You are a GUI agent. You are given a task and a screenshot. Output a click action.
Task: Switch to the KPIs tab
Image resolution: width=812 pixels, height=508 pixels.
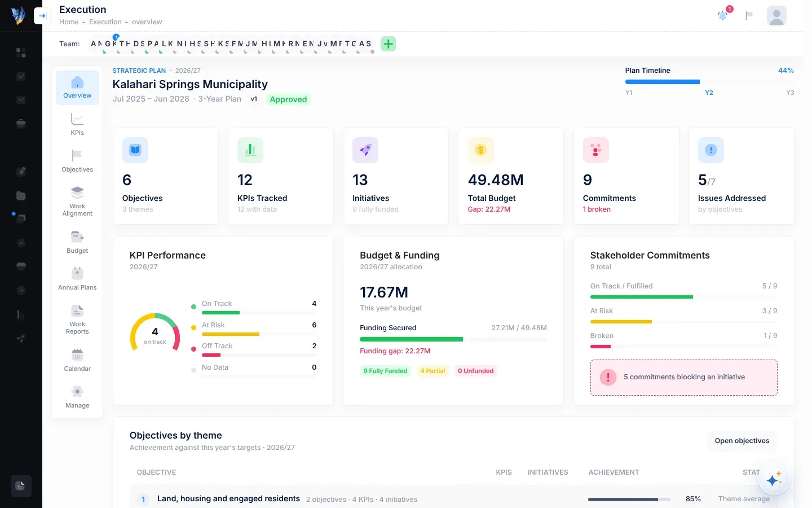click(77, 124)
